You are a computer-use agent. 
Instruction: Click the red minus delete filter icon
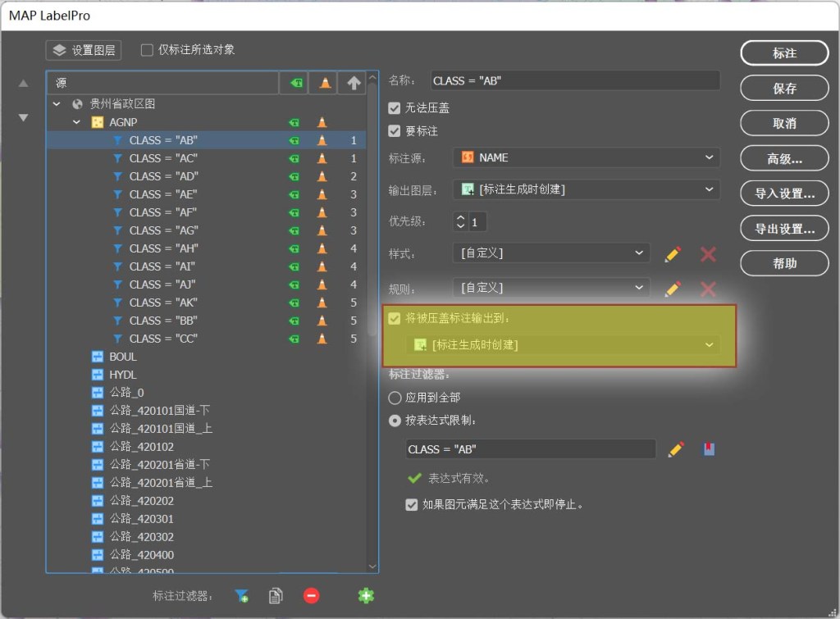[312, 596]
